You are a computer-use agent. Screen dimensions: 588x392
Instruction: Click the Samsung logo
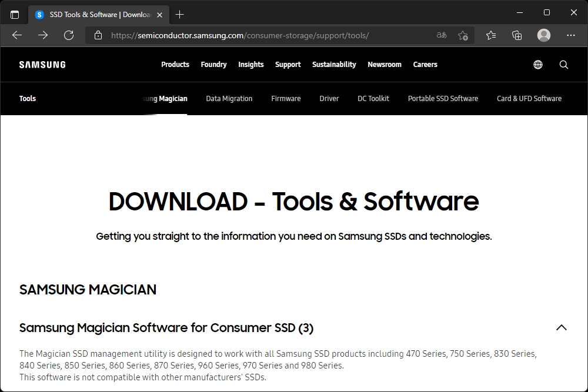(x=42, y=65)
